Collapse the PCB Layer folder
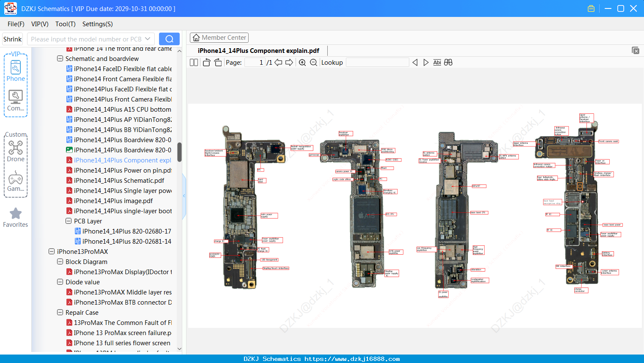644x363 pixels. tap(69, 221)
